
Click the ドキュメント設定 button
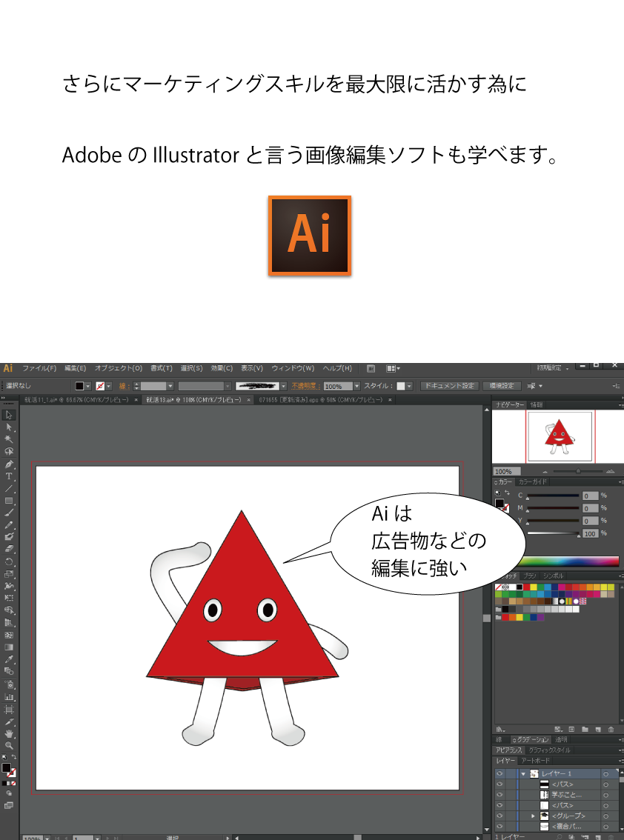coord(450,386)
